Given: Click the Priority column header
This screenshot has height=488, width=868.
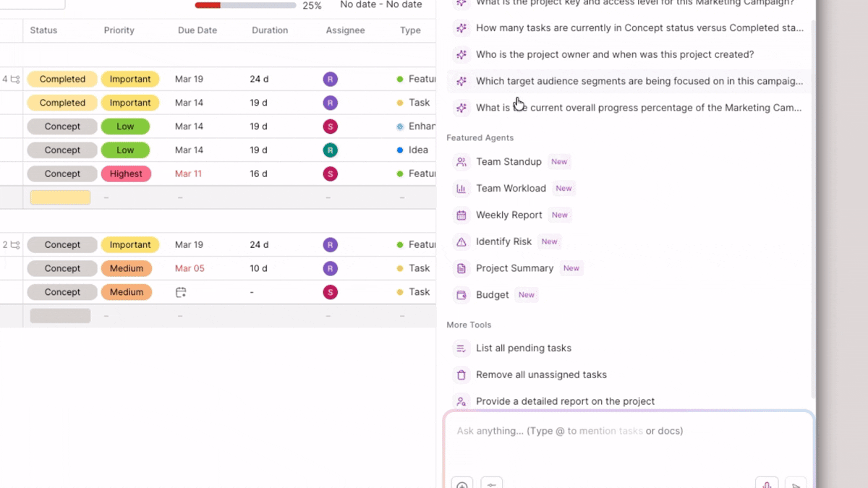Looking at the screenshot, I should coord(119,30).
